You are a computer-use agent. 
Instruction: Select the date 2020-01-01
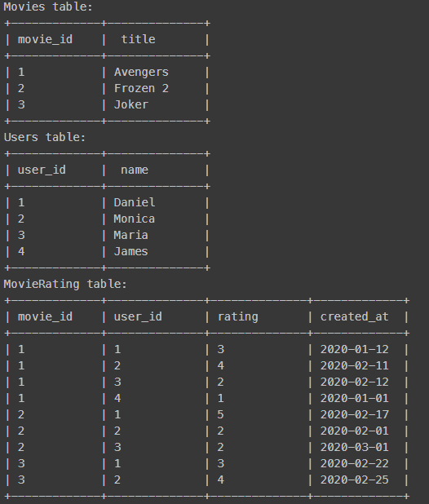pyautogui.click(x=355, y=398)
